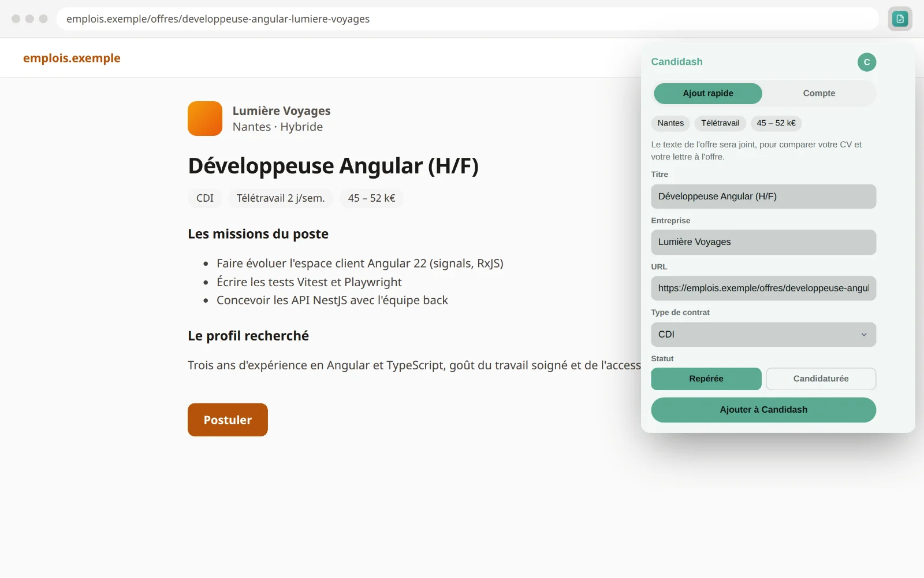Viewport: 924px width, 578px height.
Task: Click the URL field in Candidash
Action: pyautogui.click(x=763, y=288)
